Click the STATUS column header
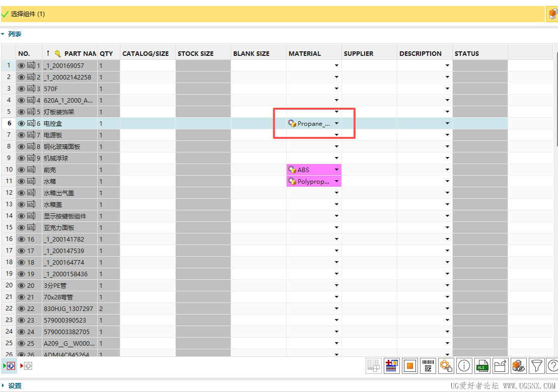The image size is (558, 392). [x=480, y=54]
